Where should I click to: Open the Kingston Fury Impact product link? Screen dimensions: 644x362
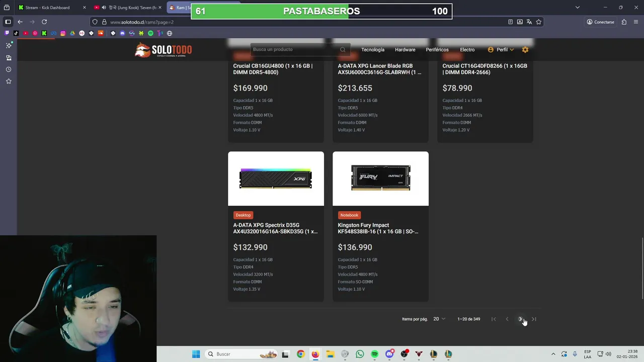click(378, 228)
